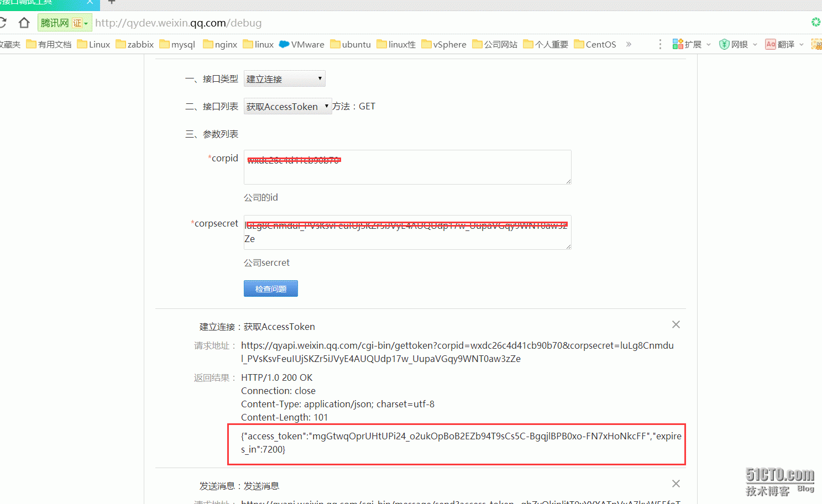Viewport: 822px width, 504px height.
Task: Close the current browser tab
Action: tap(90, 2)
